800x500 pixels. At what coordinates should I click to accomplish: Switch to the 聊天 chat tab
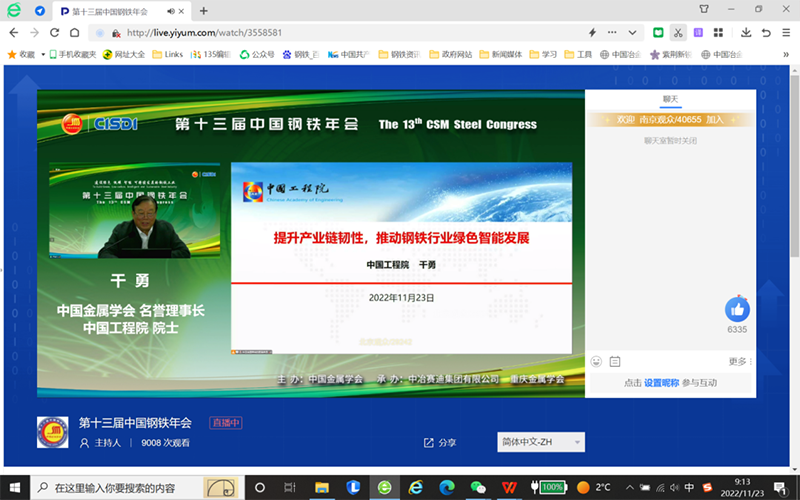point(670,99)
